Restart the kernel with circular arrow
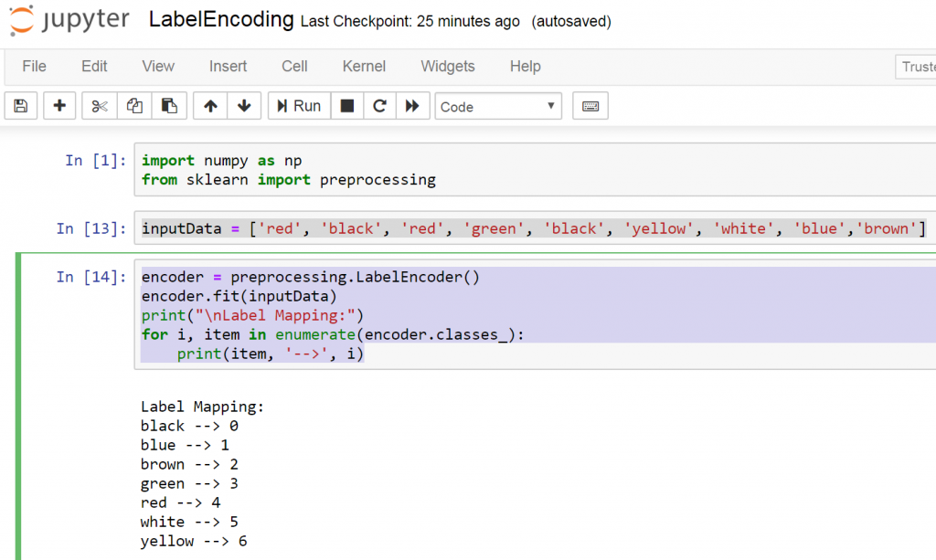 click(379, 106)
